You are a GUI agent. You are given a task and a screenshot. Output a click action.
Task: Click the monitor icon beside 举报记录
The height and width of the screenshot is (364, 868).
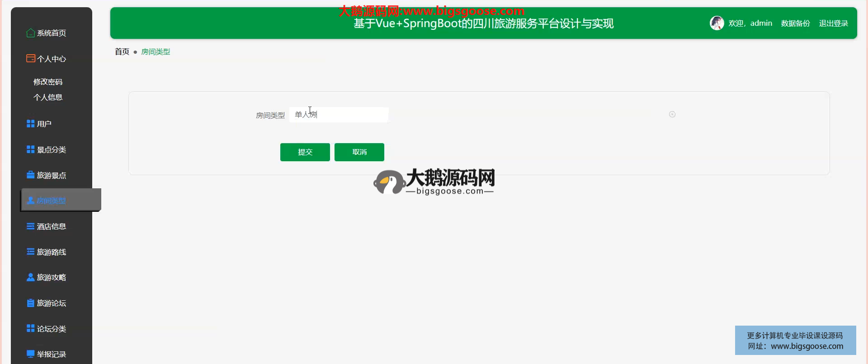pos(30,354)
